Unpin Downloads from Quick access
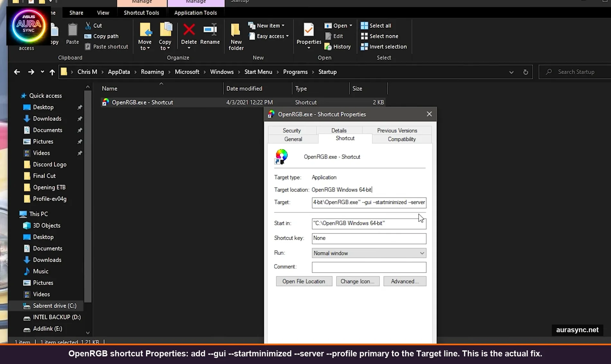The height and width of the screenshot is (364, 611). coord(79,119)
